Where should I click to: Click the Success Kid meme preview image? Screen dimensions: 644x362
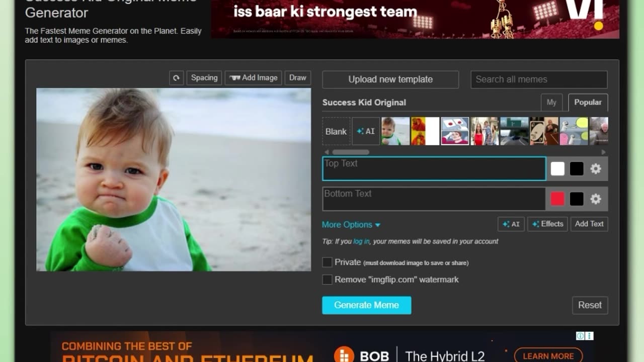pyautogui.click(x=174, y=180)
